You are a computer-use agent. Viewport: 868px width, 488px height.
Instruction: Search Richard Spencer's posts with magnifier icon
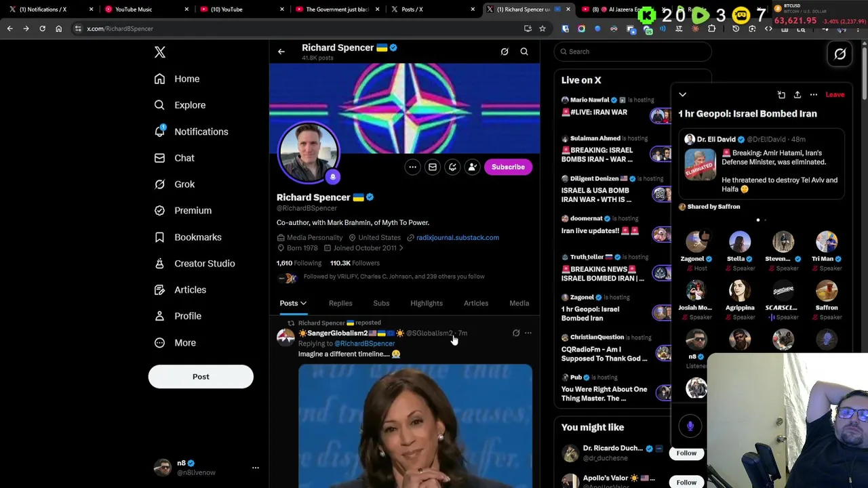point(524,52)
